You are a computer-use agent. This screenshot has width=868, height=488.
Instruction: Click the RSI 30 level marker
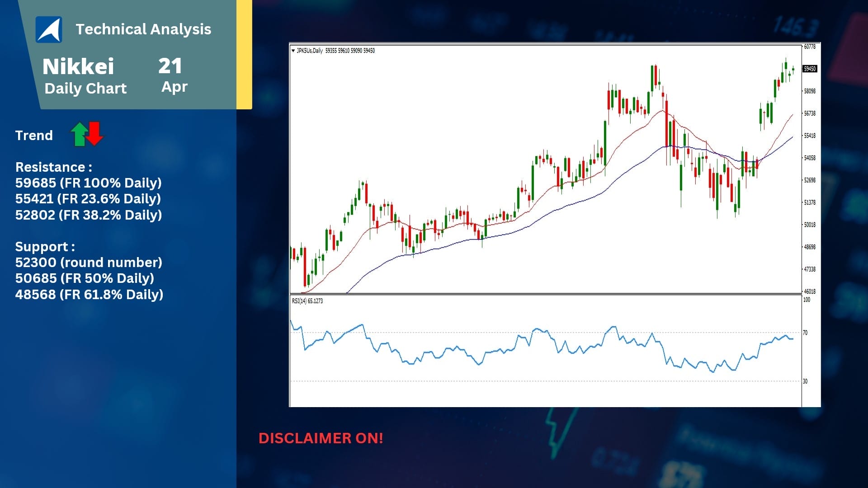pos(805,381)
